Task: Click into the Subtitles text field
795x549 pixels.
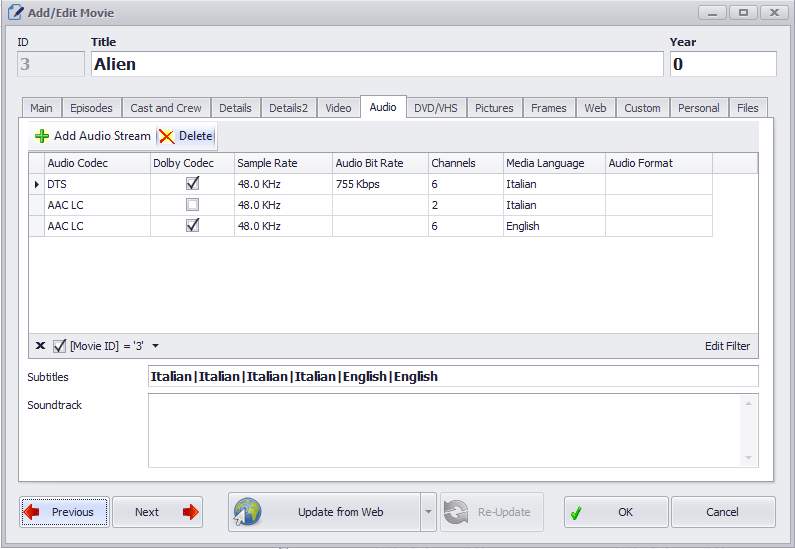Action: [x=452, y=377]
